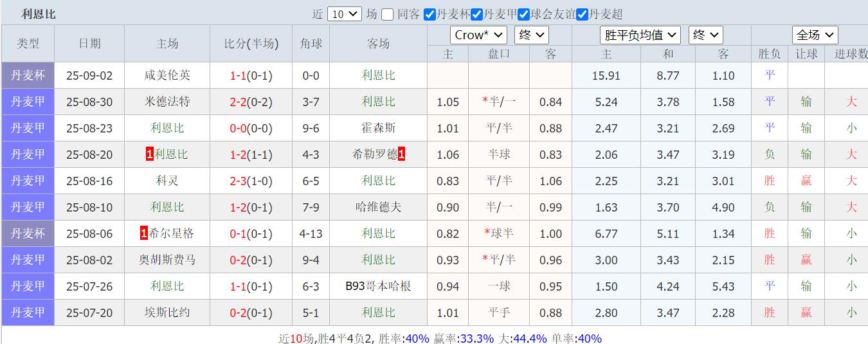868x344 pixels.
Task: Open home team 咸美伦英 link
Action: coord(167,75)
